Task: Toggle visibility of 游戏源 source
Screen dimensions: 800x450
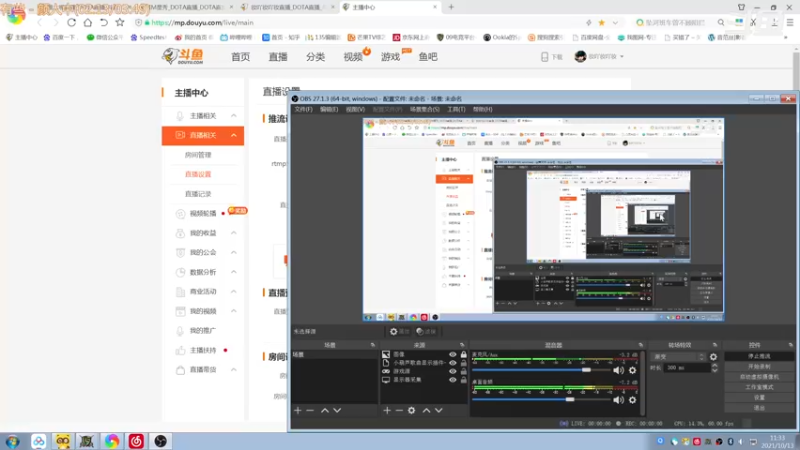Action: click(453, 371)
